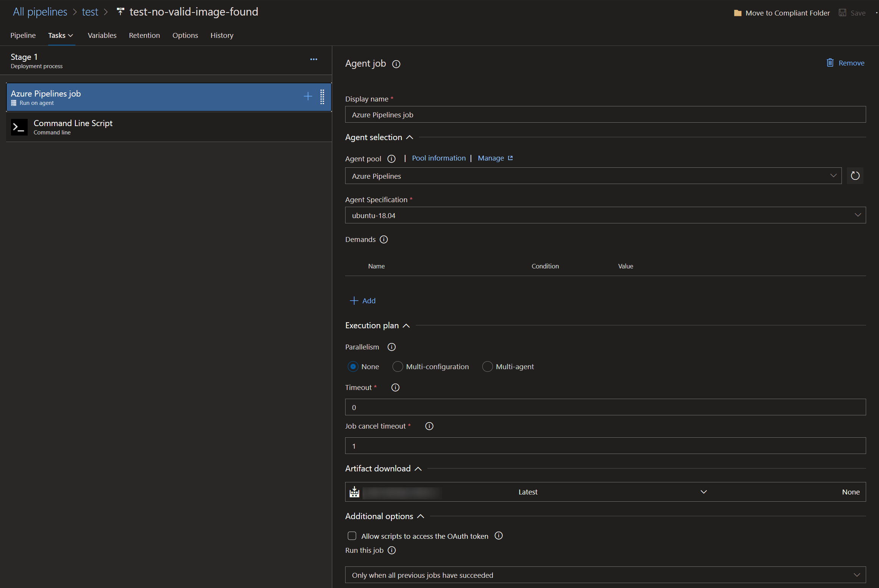
Task: Click the Agent pool info icon
Action: [x=391, y=159]
